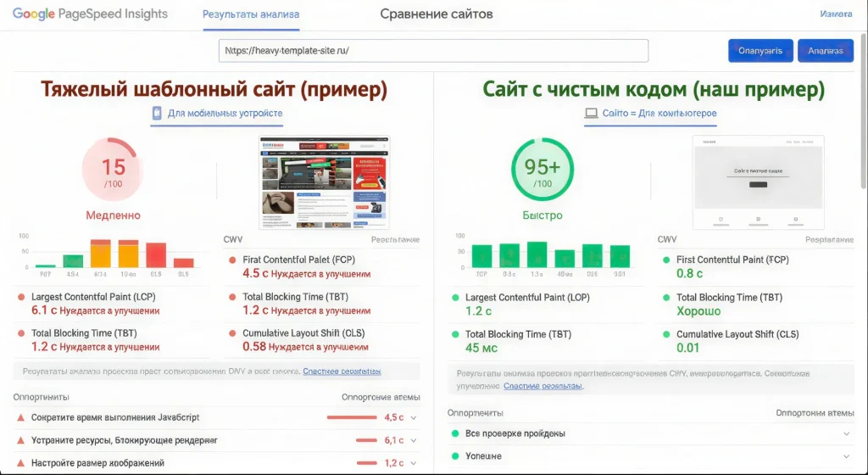Click red dot beside Cumulative Layout Shift 0.58

[232, 333]
